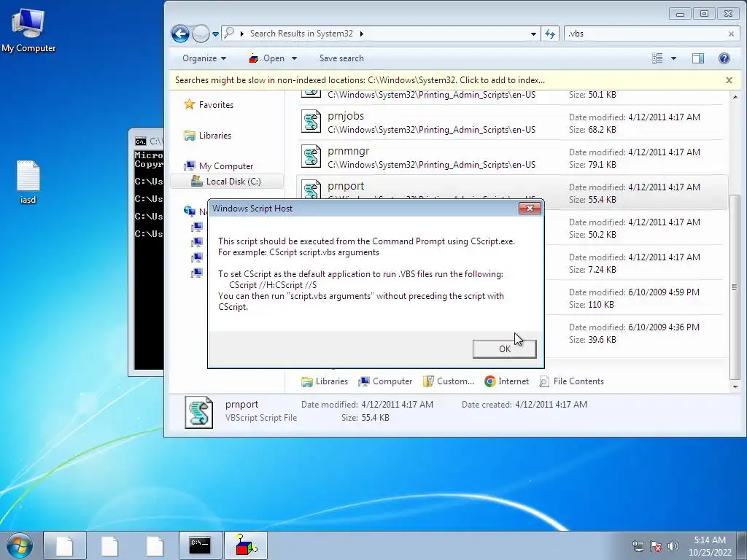Viewport: 747px width, 560px height.
Task: Search again on the Internet
Action: (506, 381)
